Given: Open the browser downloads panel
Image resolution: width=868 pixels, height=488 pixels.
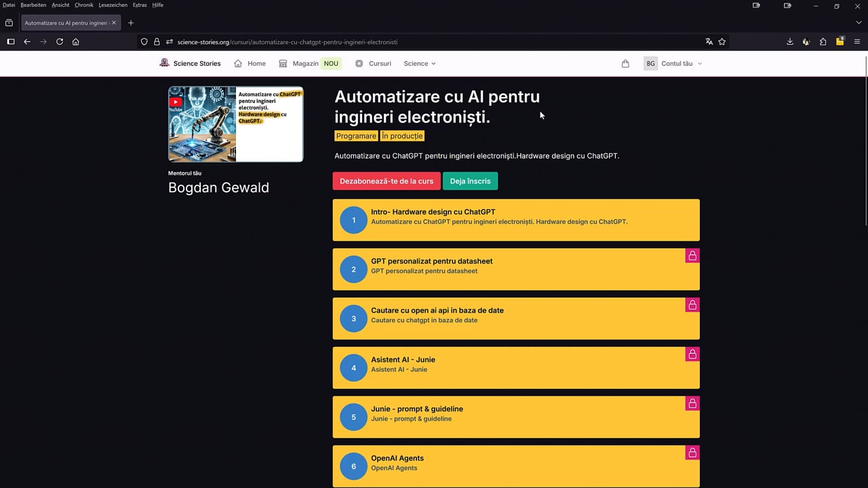Looking at the screenshot, I should 790,42.
